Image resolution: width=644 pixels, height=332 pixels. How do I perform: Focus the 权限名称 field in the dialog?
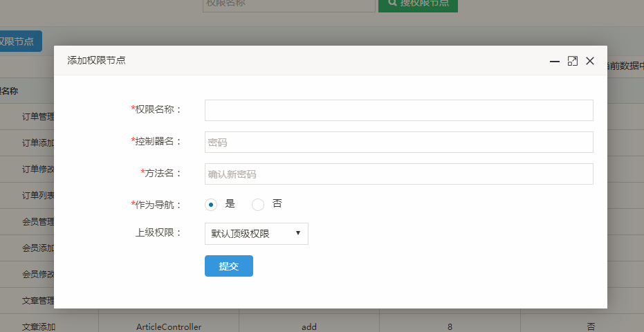point(398,111)
